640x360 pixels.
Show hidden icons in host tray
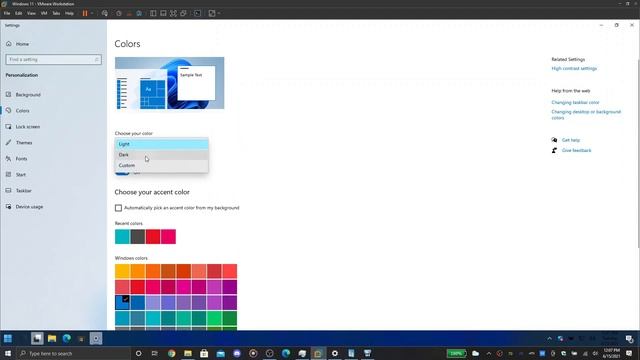tap(489, 353)
